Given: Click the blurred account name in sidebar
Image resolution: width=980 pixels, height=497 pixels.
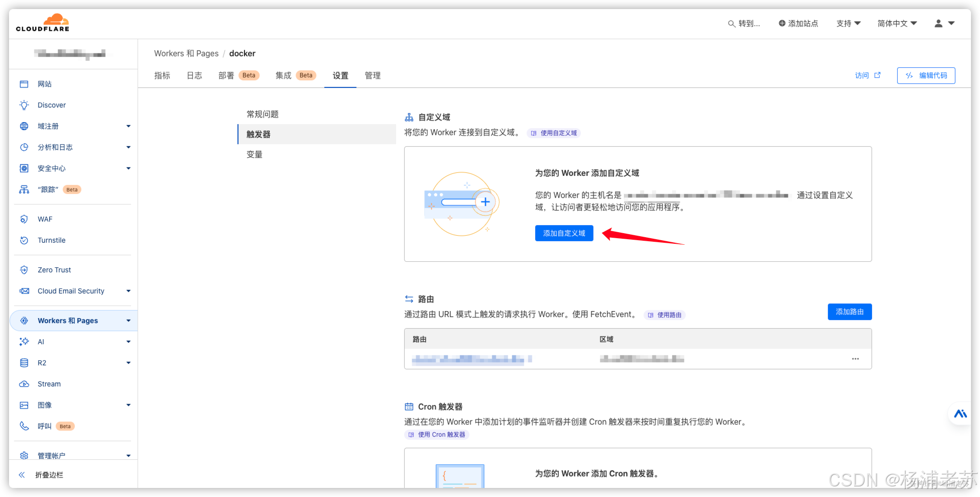Looking at the screenshot, I should click(x=70, y=53).
